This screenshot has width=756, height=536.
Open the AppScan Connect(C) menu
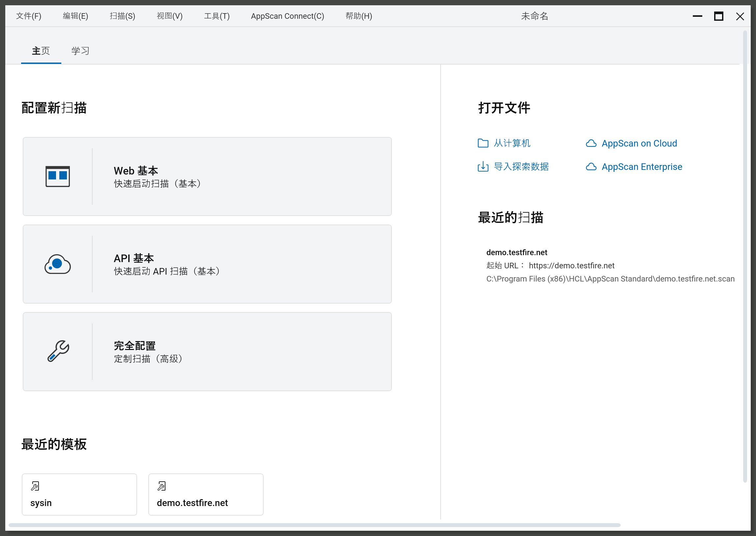287,16
